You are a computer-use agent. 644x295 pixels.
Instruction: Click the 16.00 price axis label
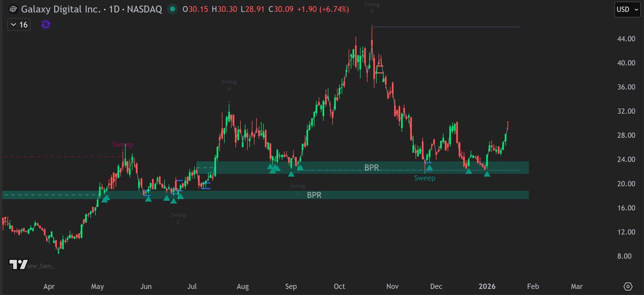[x=625, y=208]
